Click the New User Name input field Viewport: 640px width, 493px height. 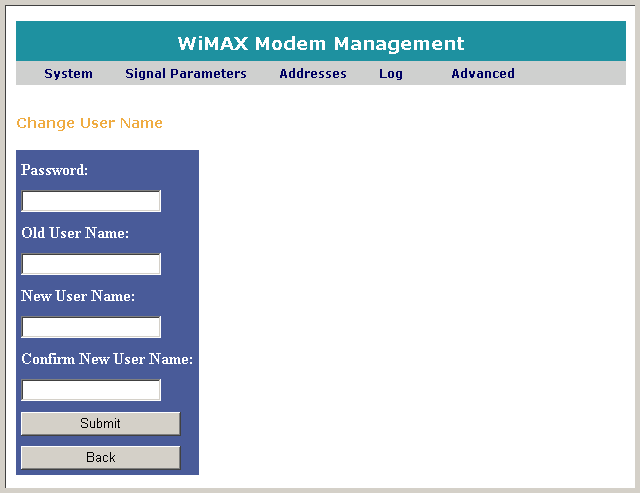[x=91, y=327]
